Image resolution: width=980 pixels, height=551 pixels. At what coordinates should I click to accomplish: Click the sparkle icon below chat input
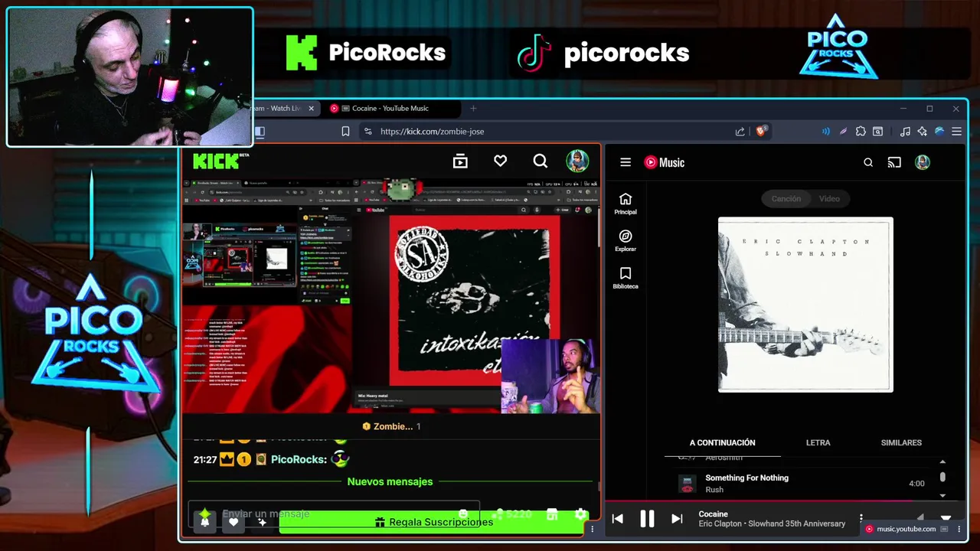(262, 522)
